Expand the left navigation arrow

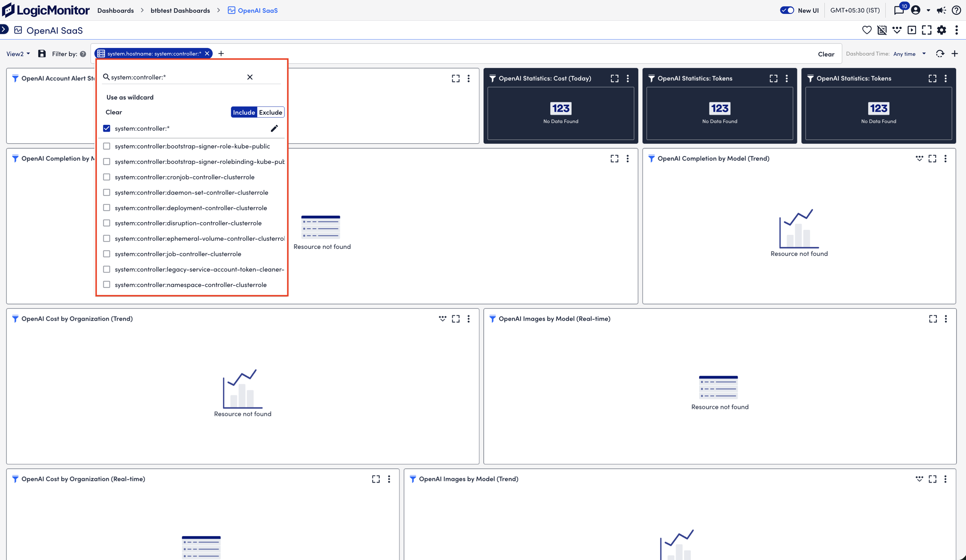[3, 29]
